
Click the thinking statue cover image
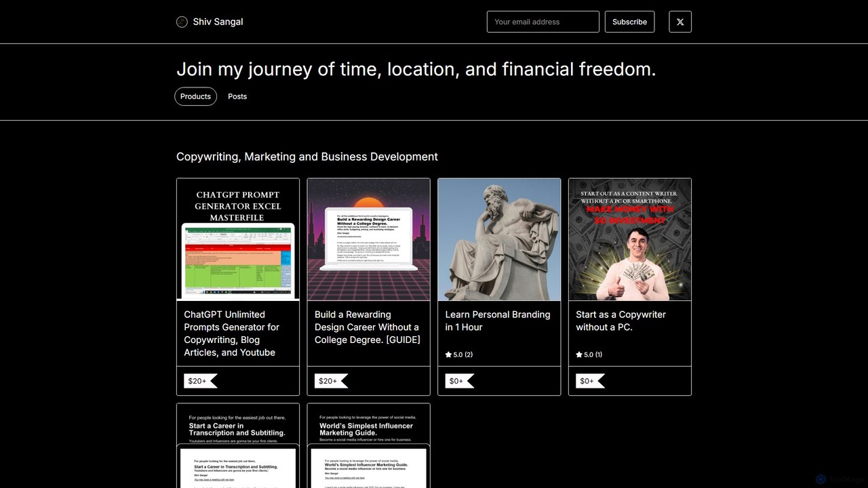click(499, 239)
